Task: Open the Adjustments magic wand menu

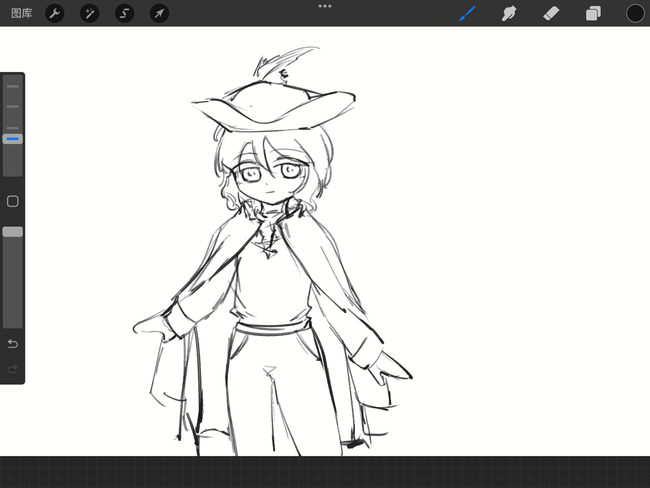Action: pyautogui.click(x=90, y=13)
